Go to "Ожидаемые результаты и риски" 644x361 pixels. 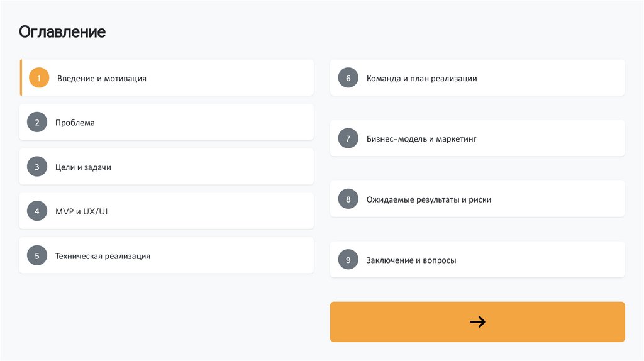[x=429, y=199]
